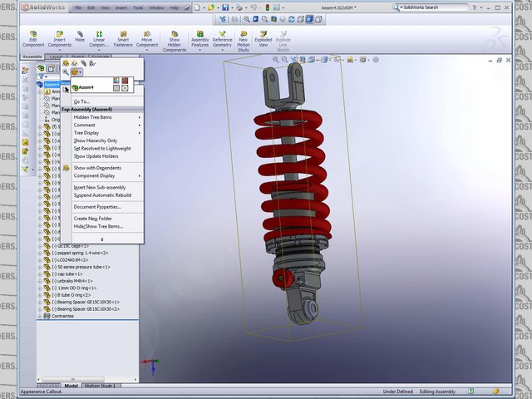Choose Document Properties from context menu
The image size is (532, 399).
point(96,206)
